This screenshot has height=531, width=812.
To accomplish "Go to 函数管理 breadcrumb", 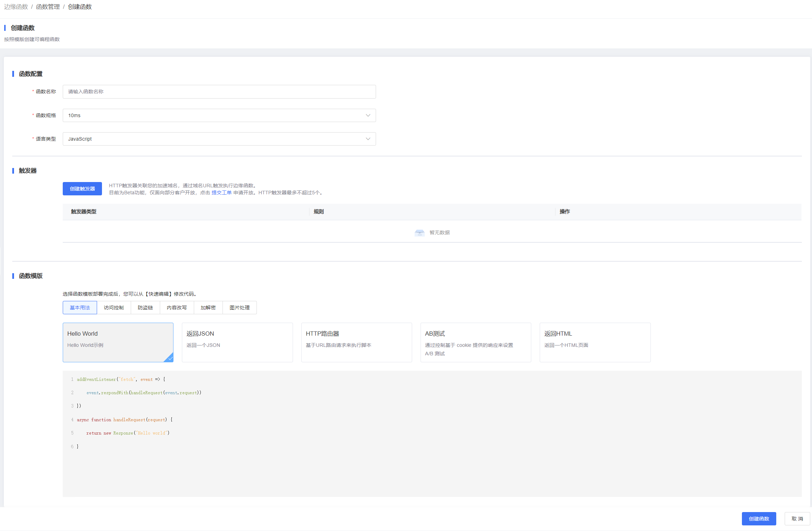I will 48,7.
